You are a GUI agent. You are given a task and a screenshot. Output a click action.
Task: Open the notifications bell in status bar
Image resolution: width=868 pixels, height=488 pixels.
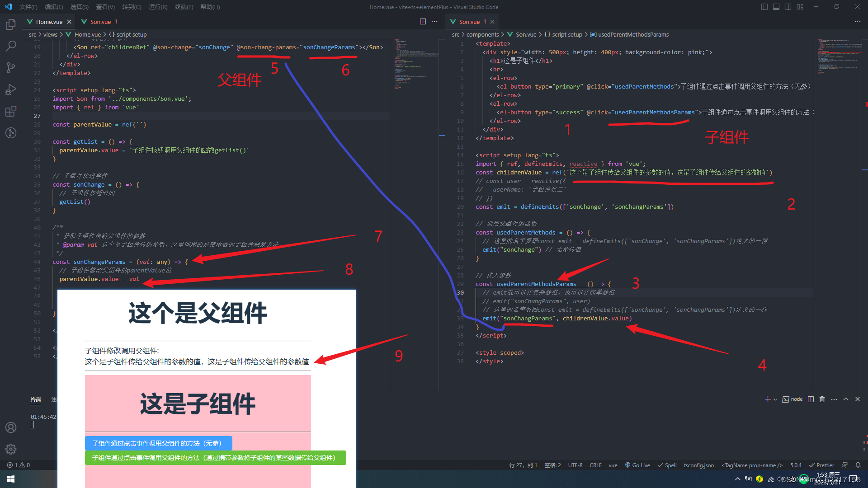(858, 465)
